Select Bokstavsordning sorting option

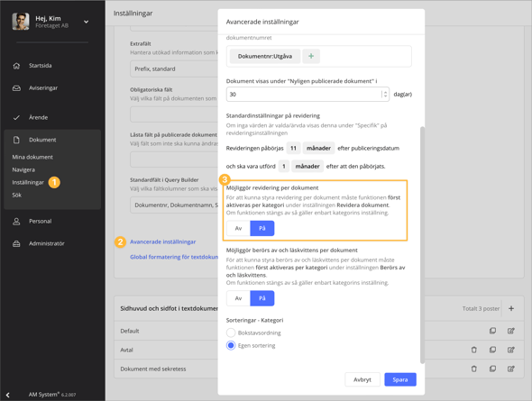(x=231, y=333)
